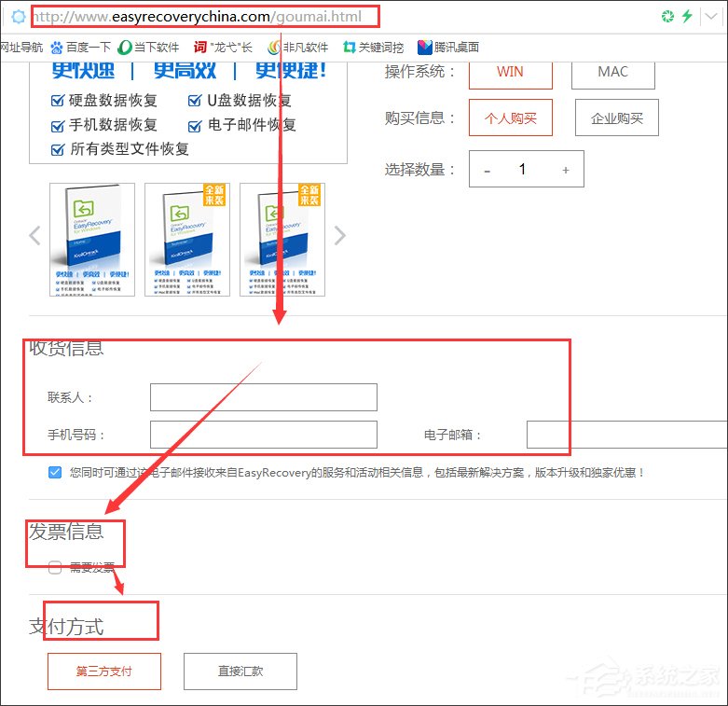Open the 非凡软件 bookmark
Viewport: 728px width, 706px height.
point(298,47)
